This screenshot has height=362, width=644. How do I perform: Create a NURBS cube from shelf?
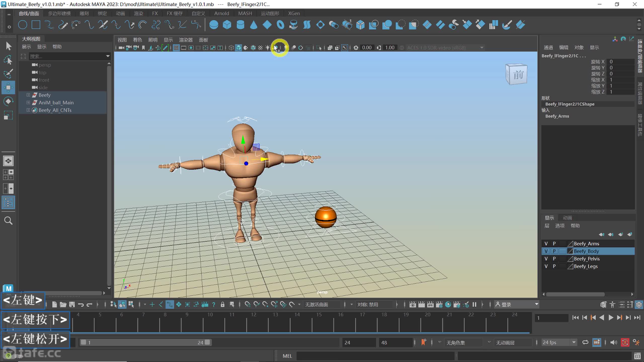click(x=227, y=25)
